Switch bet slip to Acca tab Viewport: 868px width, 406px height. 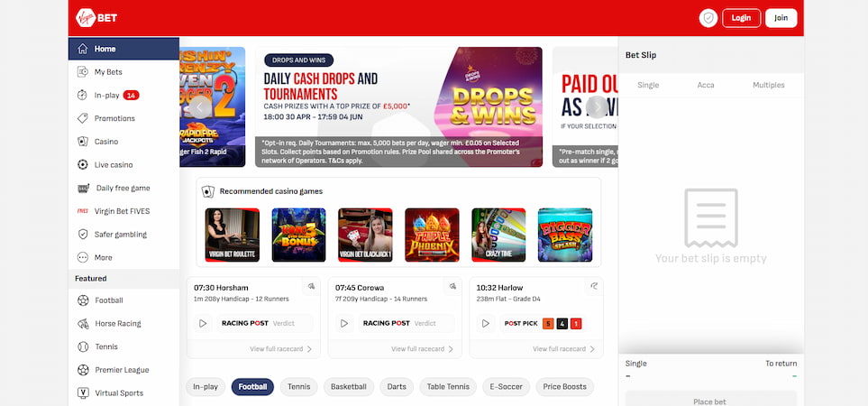point(705,86)
